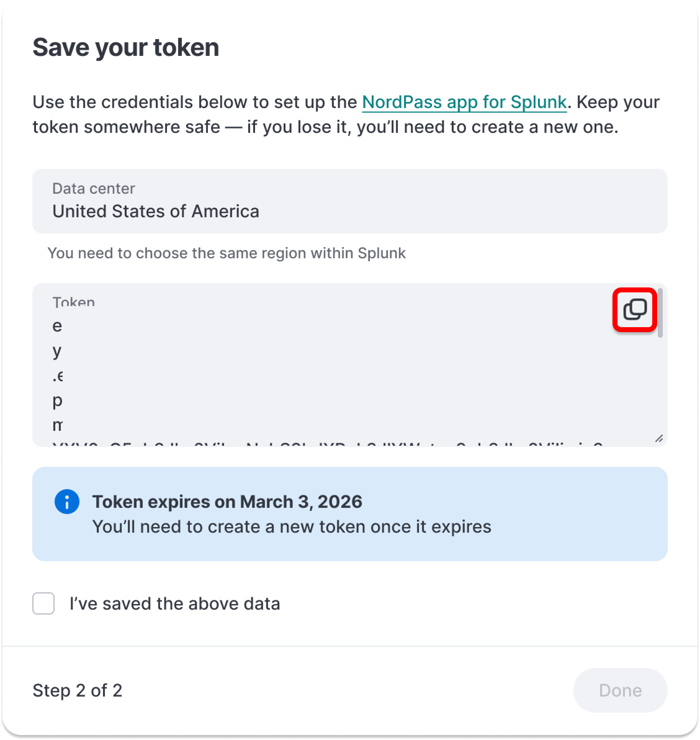Check the "I've saved the above data" box
The width and height of the screenshot is (700, 740).
43,603
